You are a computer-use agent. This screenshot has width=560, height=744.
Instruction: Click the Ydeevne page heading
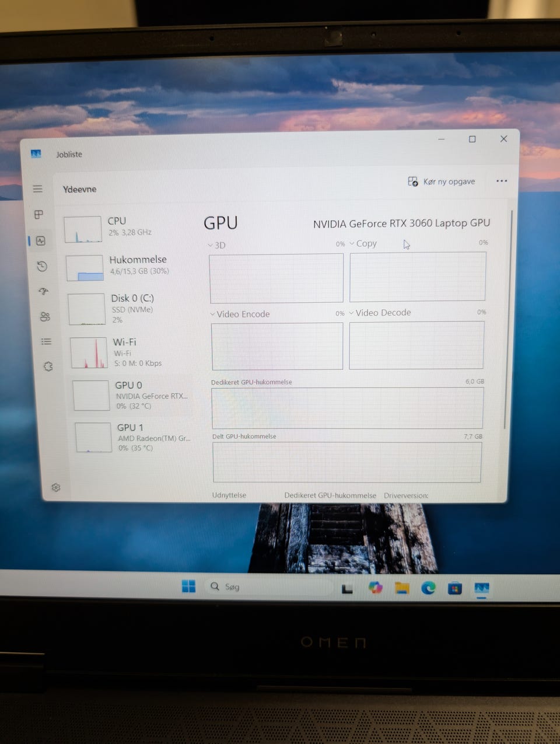pyautogui.click(x=80, y=189)
